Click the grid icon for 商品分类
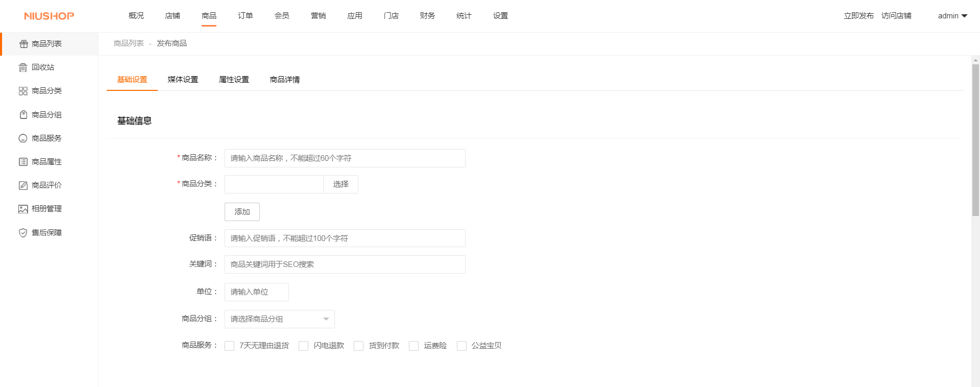The height and width of the screenshot is (387, 980). [23, 91]
